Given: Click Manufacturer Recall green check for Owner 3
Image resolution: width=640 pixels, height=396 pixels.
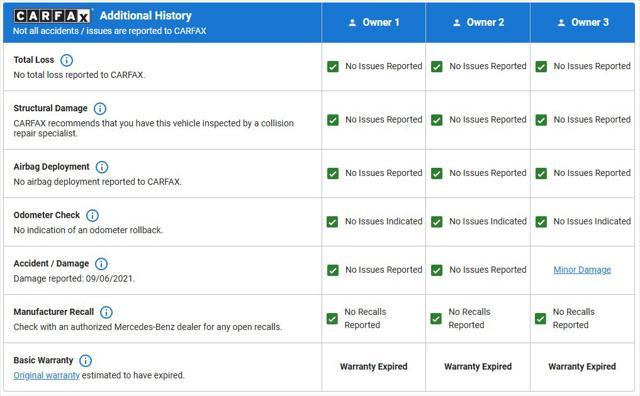Looking at the screenshot, I should click(540, 318).
